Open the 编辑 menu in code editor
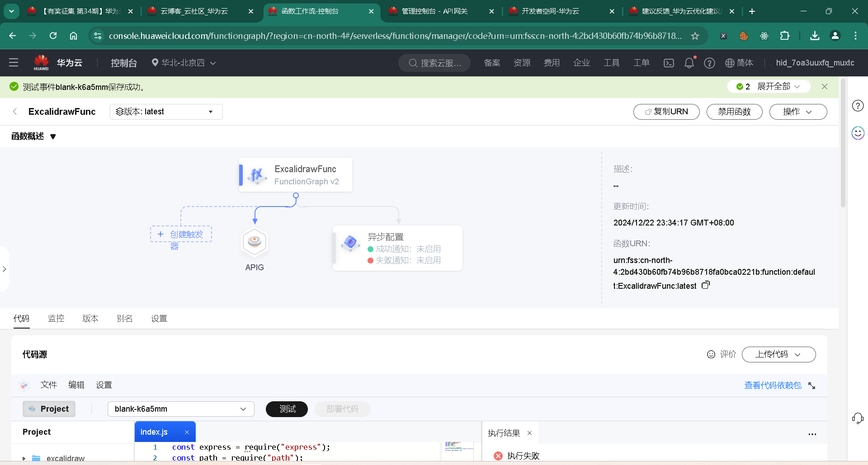This screenshot has height=465, width=868. (x=76, y=385)
